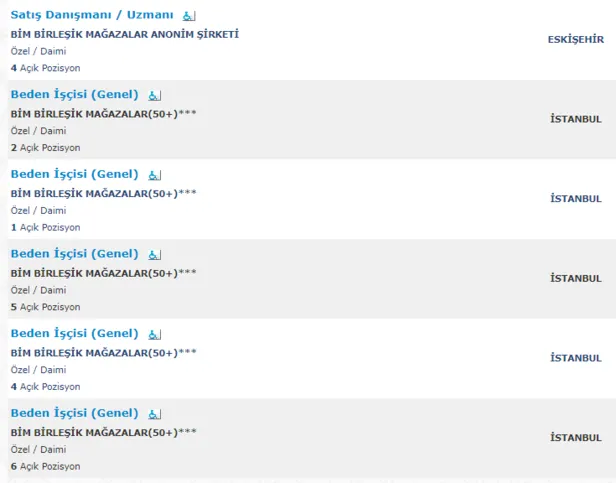The image size is (616, 483).
Task: Click wheelchair icon on Beden İşçisi listing with 2 positions
Action: (154, 96)
